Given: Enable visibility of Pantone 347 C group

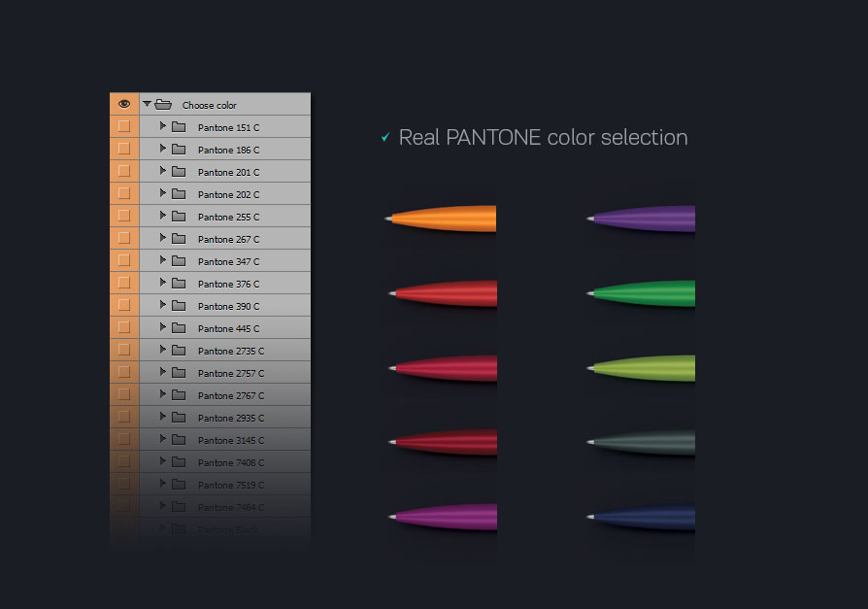Looking at the screenshot, I should [x=124, y=260].
